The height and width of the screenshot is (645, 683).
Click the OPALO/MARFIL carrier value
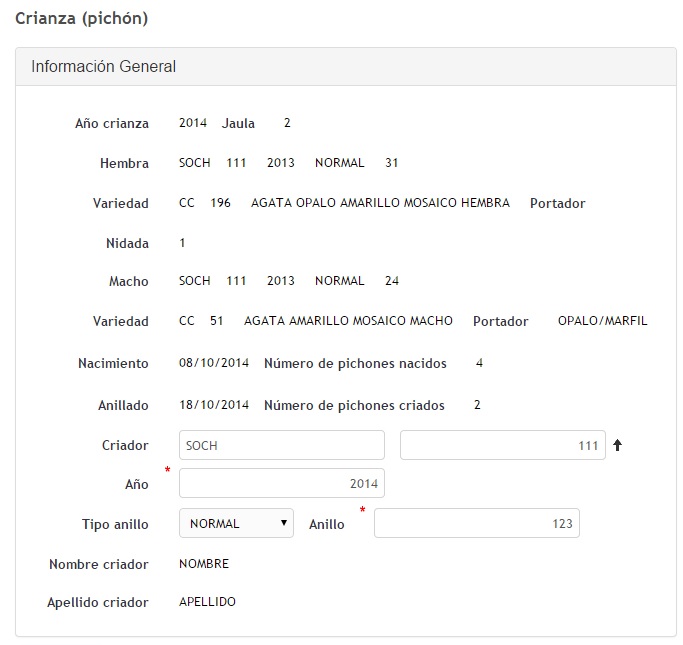[x=602, y=321]
